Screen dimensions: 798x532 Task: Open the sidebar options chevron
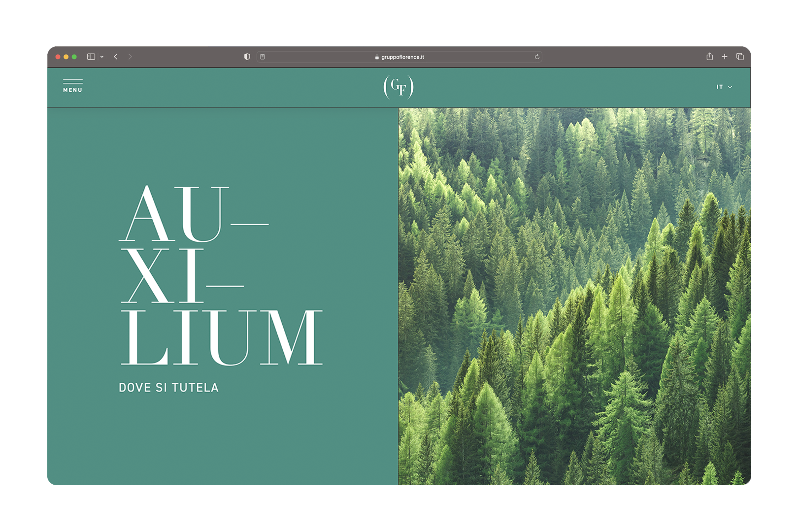102,57
